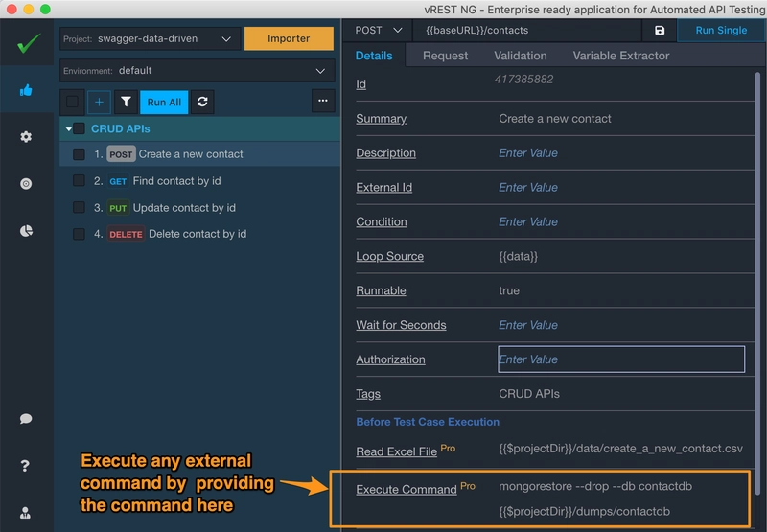Switch to the Validation tab
Viewport: 767px width, 532px height.
pos(521,56)
